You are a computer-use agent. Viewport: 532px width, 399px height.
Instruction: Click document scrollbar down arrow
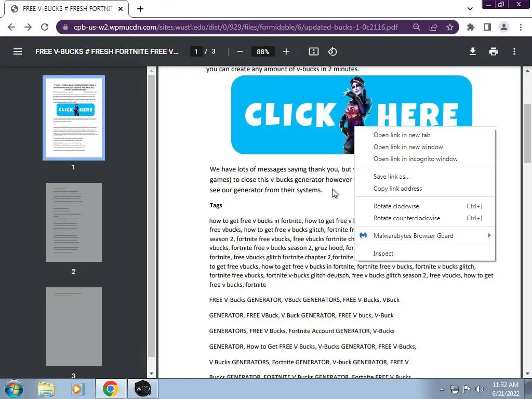[x=527, y=374]
